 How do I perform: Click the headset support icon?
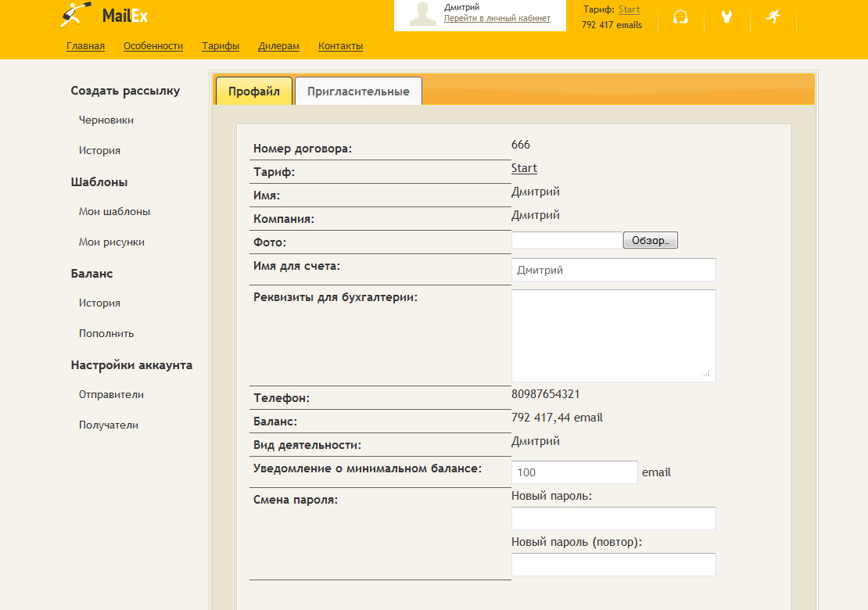click(x=680, y=17)
